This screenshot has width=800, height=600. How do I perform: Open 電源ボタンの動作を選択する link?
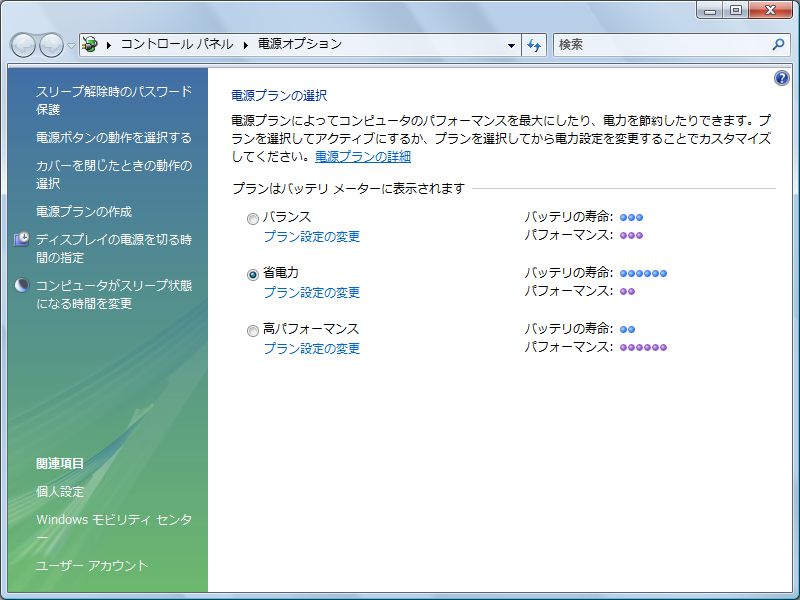pos(114,137)
